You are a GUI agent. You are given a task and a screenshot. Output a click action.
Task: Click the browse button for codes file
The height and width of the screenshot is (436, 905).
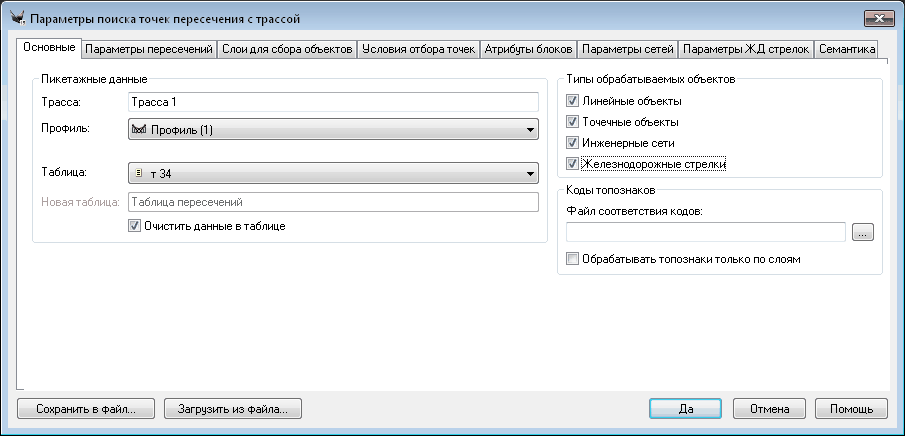click(863, 232)
